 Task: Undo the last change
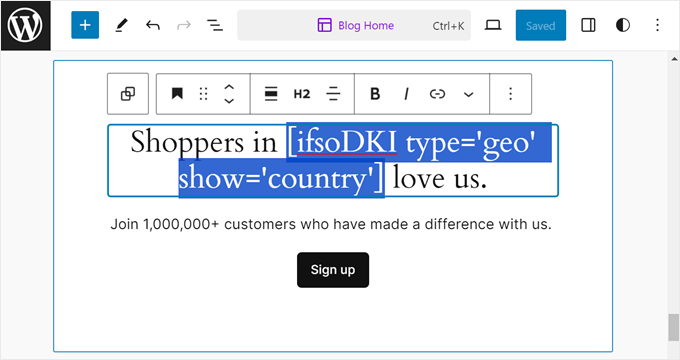(x=153, y=26)
